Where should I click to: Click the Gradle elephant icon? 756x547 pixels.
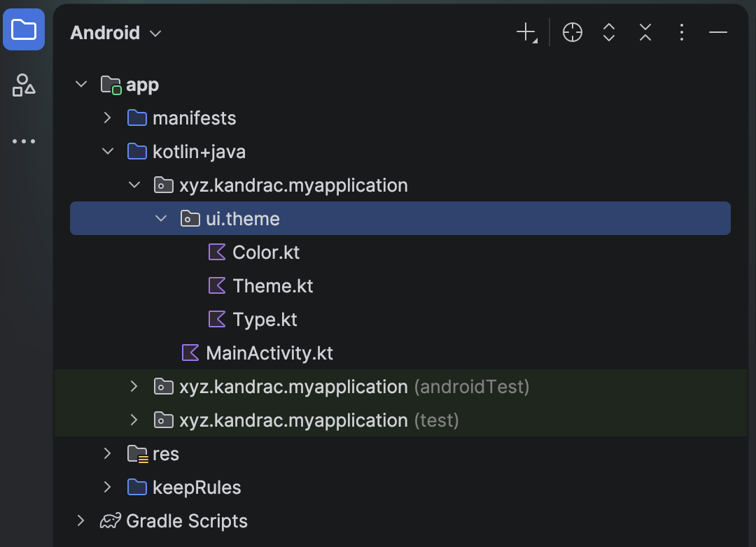click(x=111, y=521)
